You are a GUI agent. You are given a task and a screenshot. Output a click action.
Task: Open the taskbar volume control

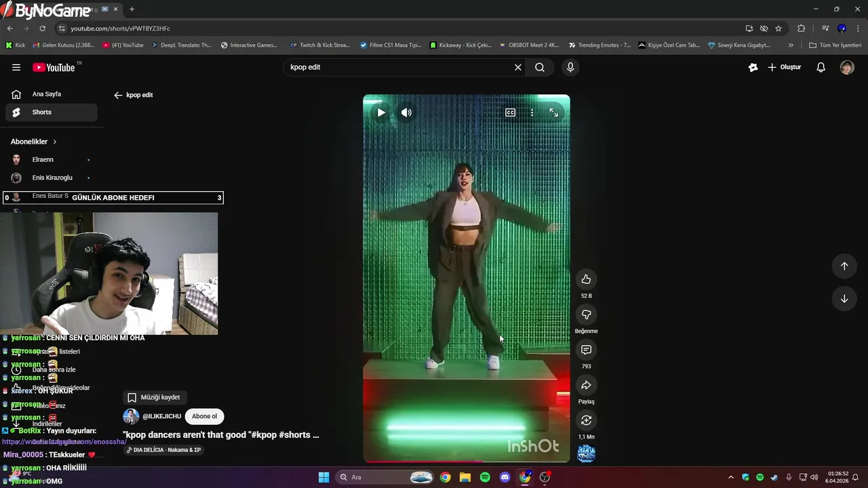point(814,477)
